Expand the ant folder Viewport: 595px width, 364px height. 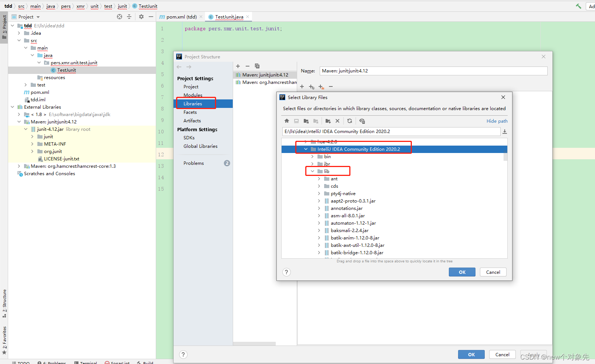319,178
